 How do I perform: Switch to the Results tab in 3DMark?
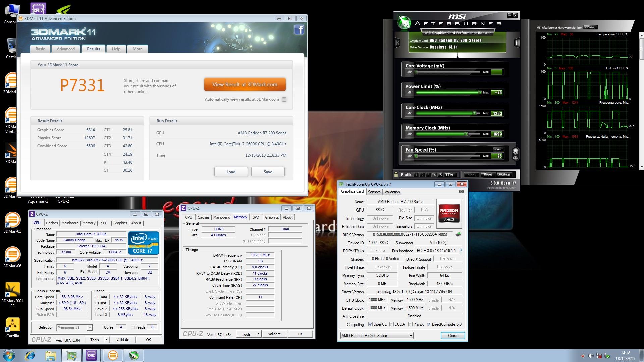click(x=93, y=49)
